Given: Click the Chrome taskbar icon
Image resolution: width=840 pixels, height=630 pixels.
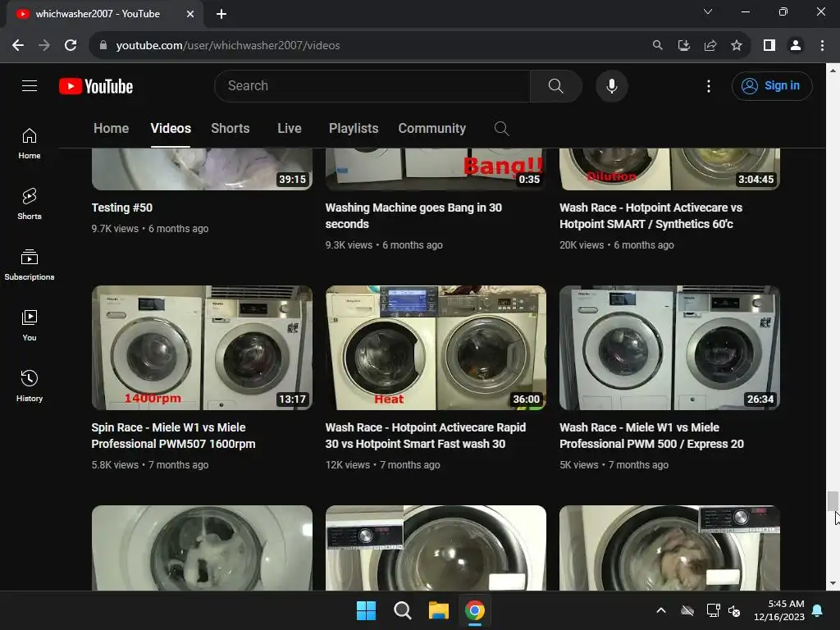Looking at the screenshot, I should 475,610.
